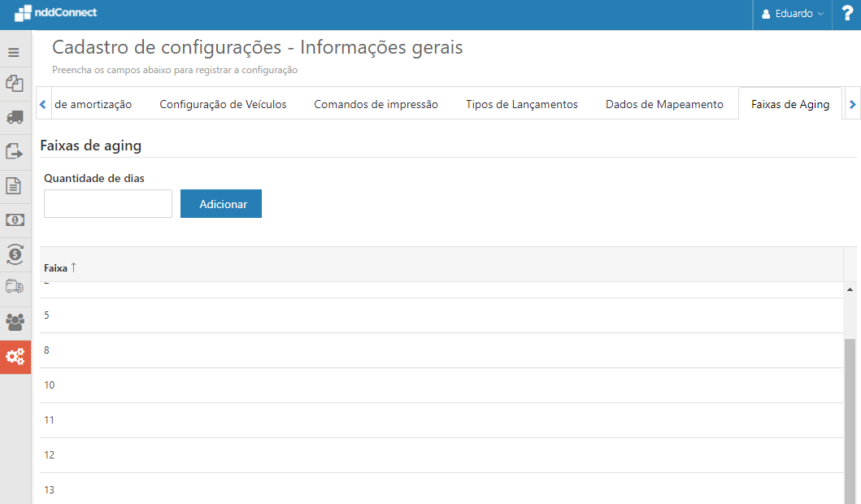861x504 pixels.
Task: Click the Adicionar button
Action: tap(220, 203)
